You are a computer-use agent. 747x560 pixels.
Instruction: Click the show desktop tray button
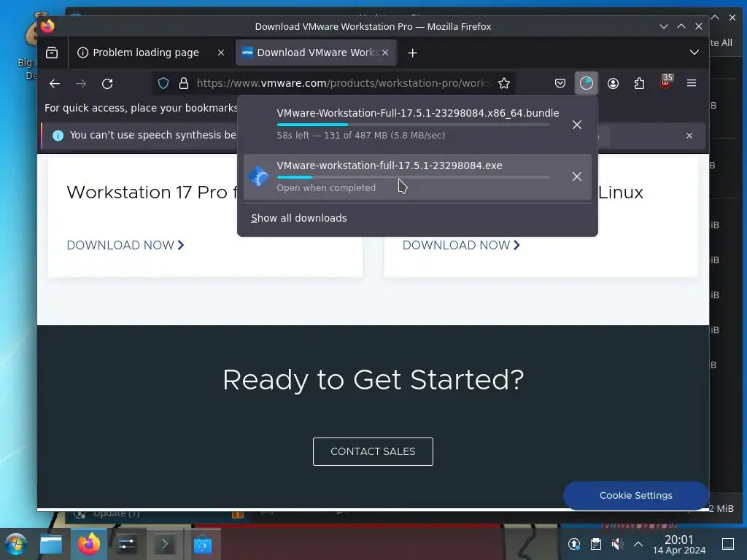click(728, 544)
